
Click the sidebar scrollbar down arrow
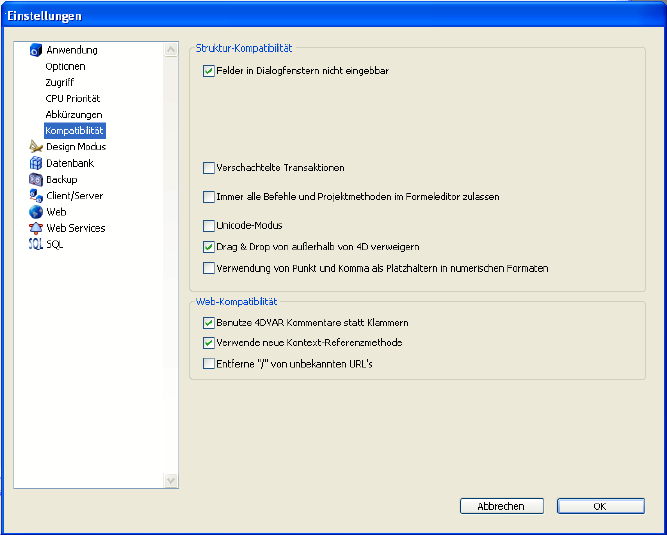click(171, 481)
